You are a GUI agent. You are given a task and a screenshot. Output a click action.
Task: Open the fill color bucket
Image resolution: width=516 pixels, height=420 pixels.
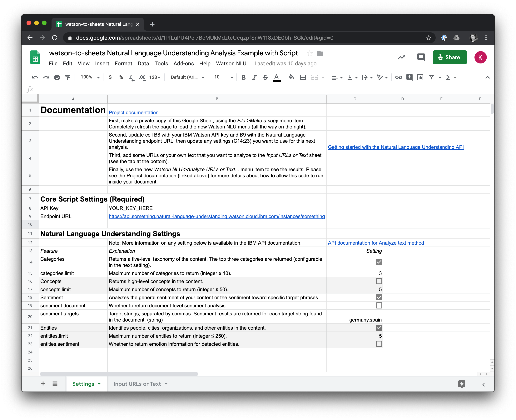291,77
